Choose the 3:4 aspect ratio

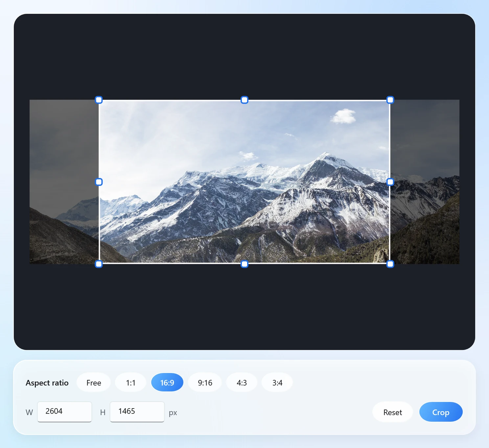tap(277, 383)
